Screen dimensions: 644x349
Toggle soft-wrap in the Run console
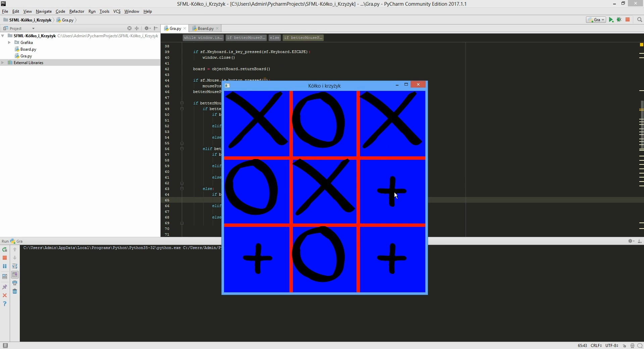(15, 266)
